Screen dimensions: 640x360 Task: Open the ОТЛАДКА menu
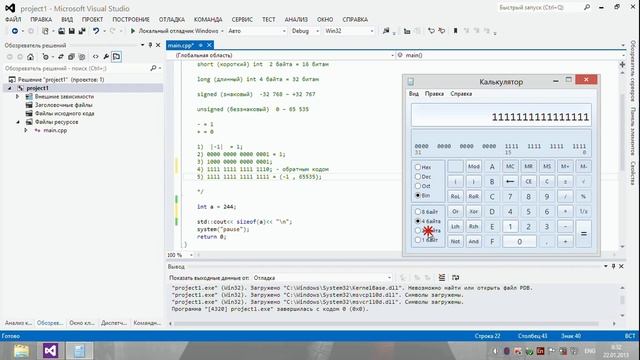coord(171,19)
